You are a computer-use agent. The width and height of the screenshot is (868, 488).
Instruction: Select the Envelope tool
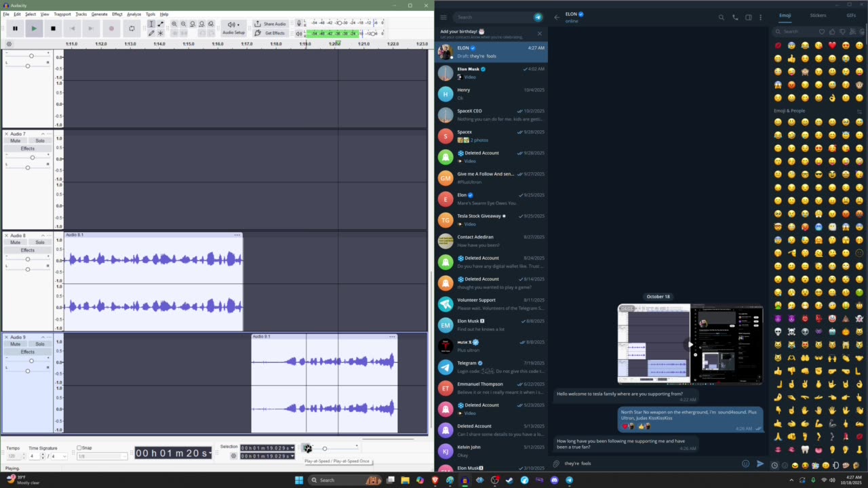[160, 24]
